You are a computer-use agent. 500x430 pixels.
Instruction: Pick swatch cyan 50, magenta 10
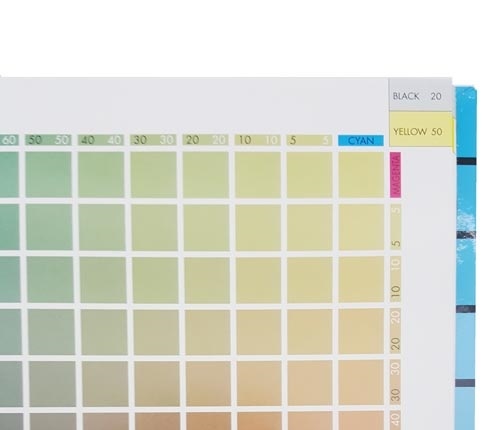point(50,279)
